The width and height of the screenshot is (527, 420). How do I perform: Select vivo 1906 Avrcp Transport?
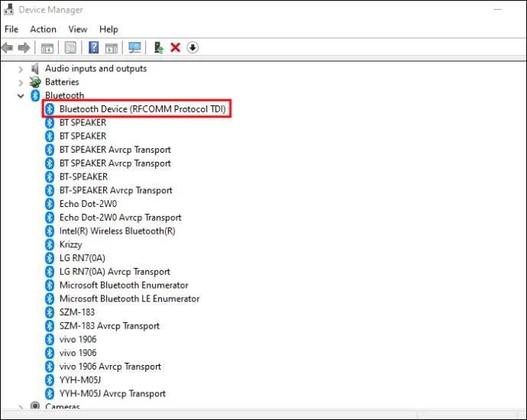110,367
